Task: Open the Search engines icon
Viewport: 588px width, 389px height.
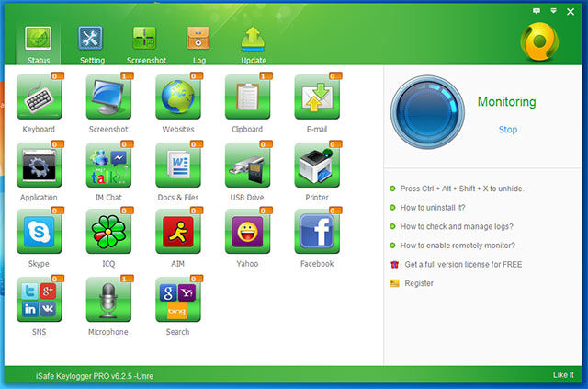Action: [178, 300]
